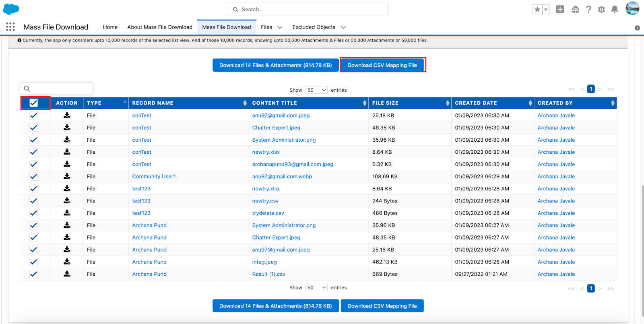
Task: Download icon for anu97@gmail.com.webp row
Action: (67, 176)
